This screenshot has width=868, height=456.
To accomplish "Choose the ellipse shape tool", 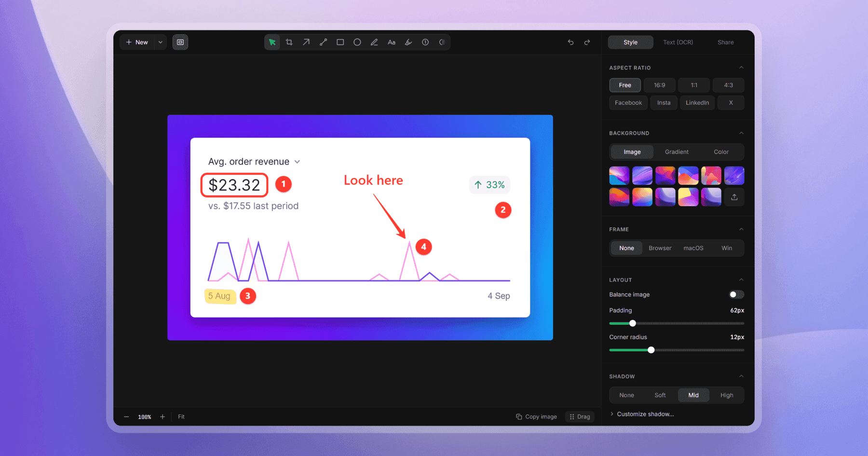I will tap(357, 42).
